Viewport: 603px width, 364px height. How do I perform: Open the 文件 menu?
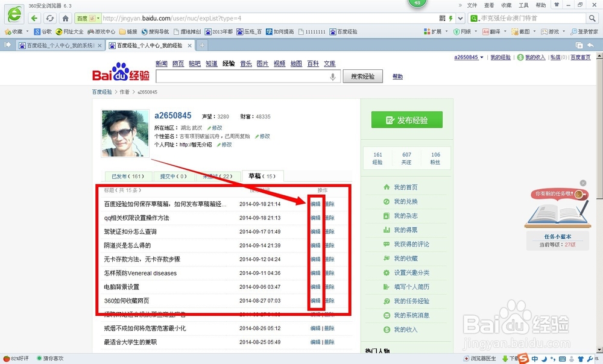pyautogui.click(x=472, y=5)
